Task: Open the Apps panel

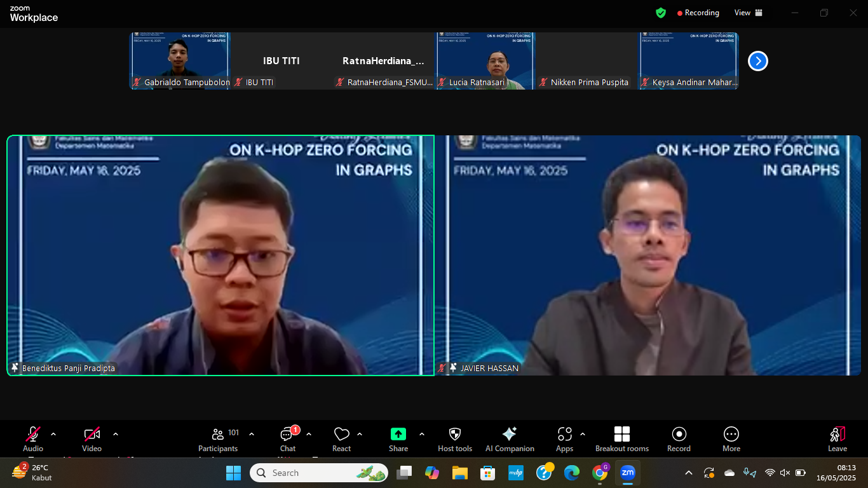Action: 564,438
